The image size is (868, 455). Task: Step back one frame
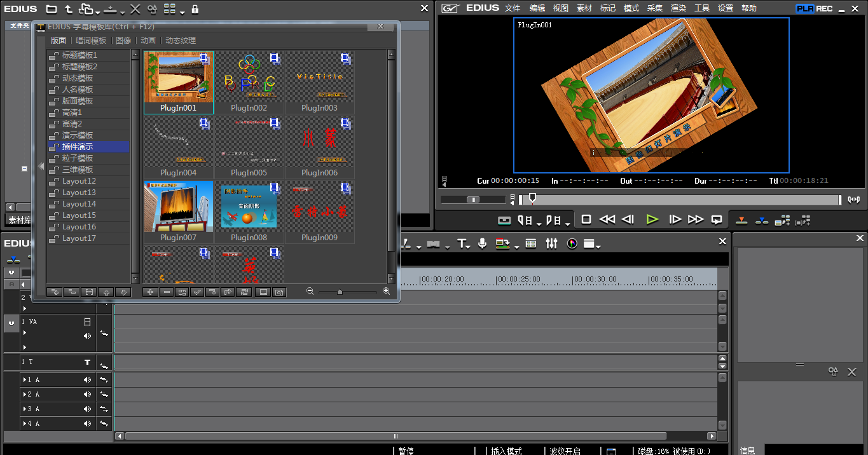[x=628, y=219]
